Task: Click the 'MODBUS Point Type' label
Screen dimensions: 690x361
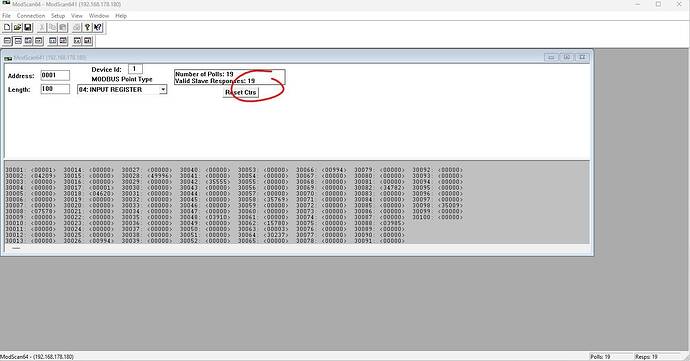Action: [122, 79]
